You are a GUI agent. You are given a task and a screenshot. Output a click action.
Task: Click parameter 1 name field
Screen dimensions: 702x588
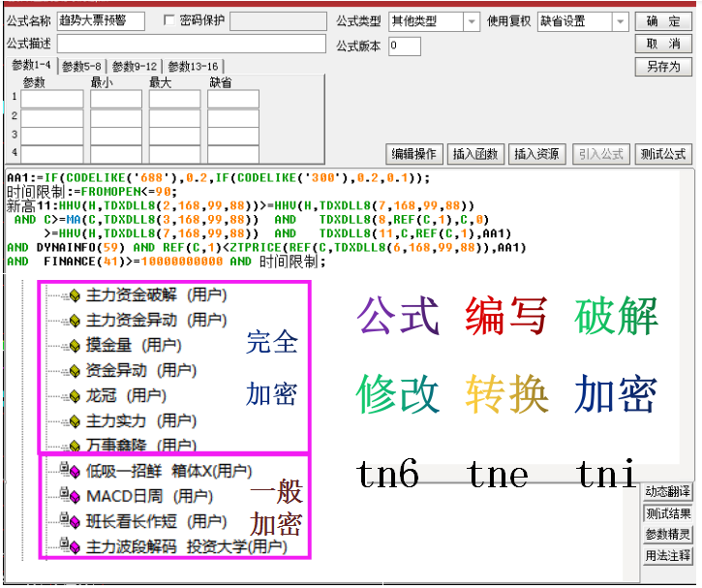coord(52,99)
